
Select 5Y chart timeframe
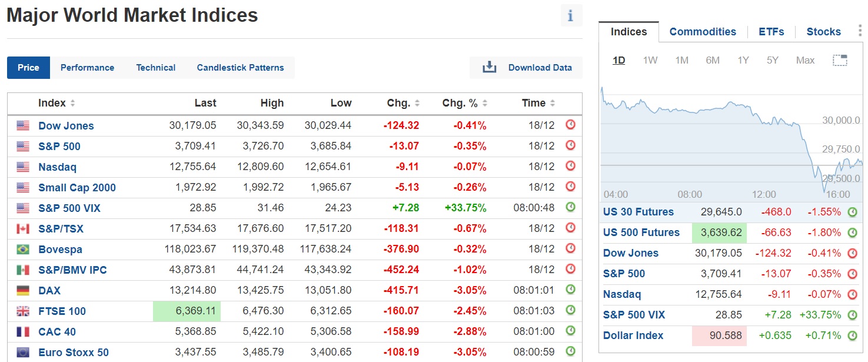[773, 60]
